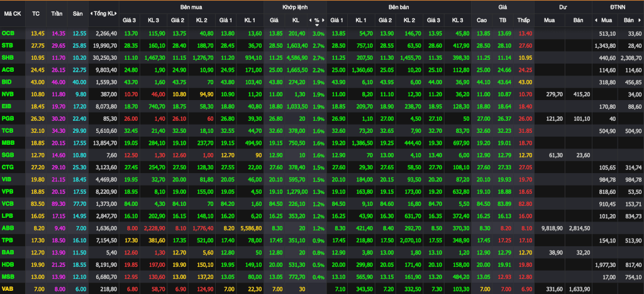Sort by the Mã CK column header
644x294 pixels.
coord(13,14)
